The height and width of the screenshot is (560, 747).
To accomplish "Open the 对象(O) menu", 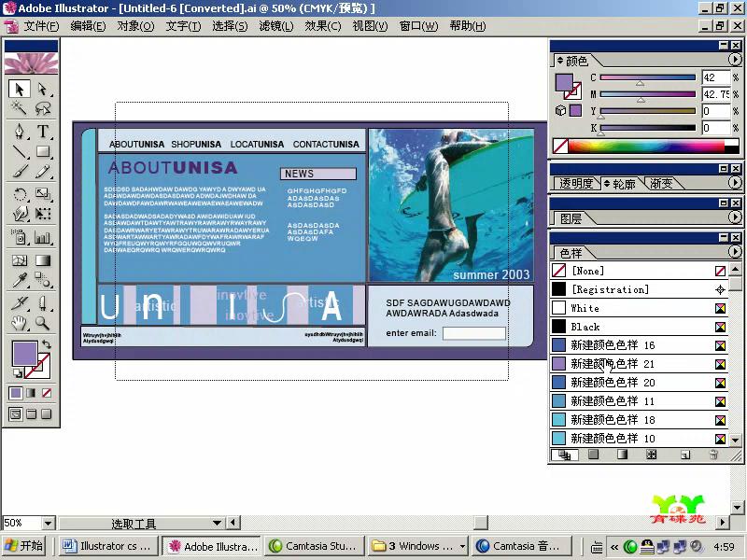I will 135,26.
